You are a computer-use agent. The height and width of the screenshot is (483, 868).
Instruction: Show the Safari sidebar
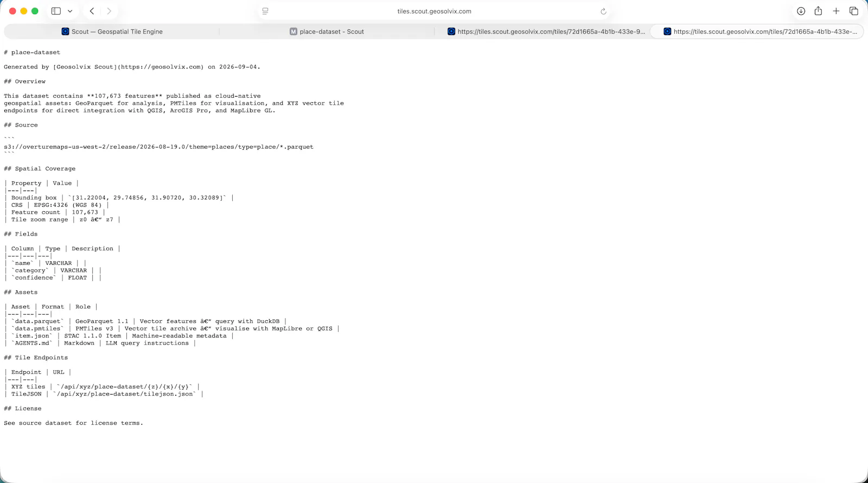56,11
